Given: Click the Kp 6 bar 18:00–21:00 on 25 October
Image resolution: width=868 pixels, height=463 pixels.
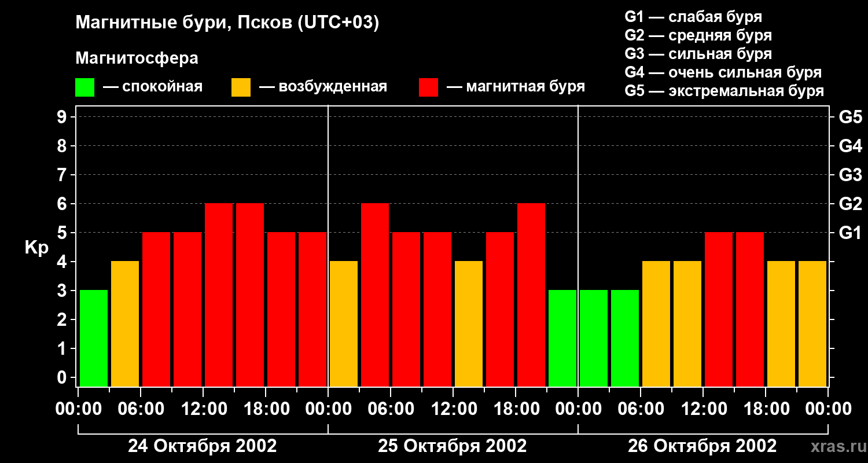Looking at the screenshot, I should coord(531,295).
